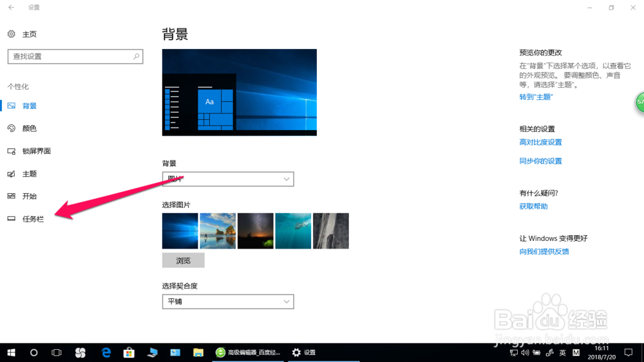Click the 英 input language indicator
The width and height of the screenshot is (644, 362).
point(563,352)
